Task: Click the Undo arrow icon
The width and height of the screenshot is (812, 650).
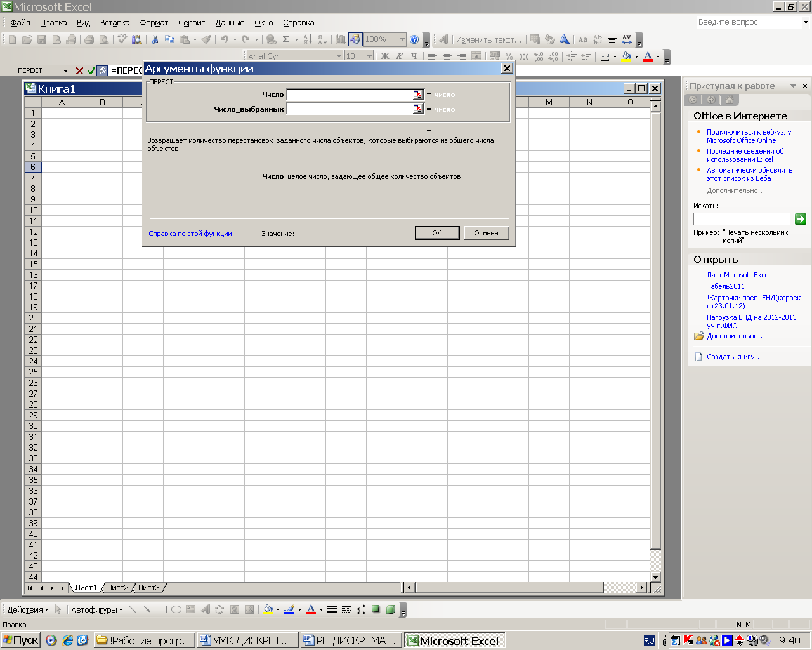Action: (x=225, y=39)
